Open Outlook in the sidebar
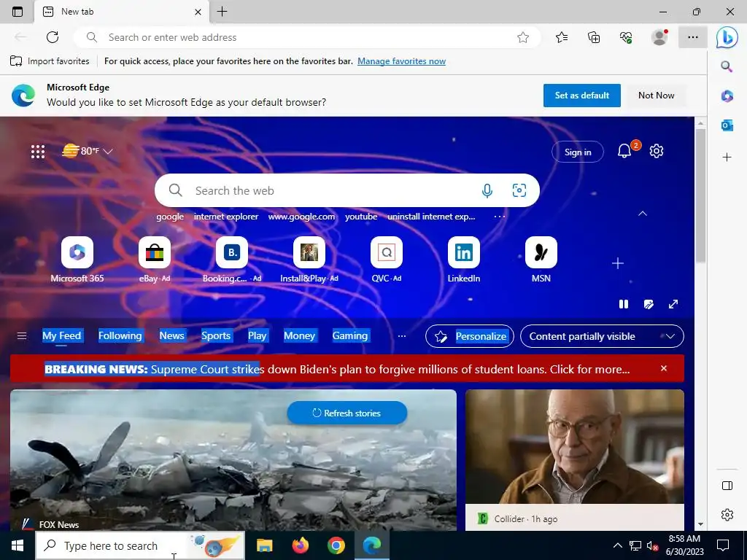The height and width of the screenshot is (560, 747). click(x=727, y=125)
